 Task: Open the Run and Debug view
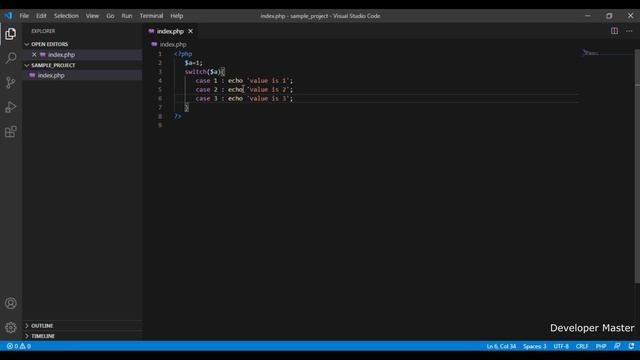[x=11, y=107]
